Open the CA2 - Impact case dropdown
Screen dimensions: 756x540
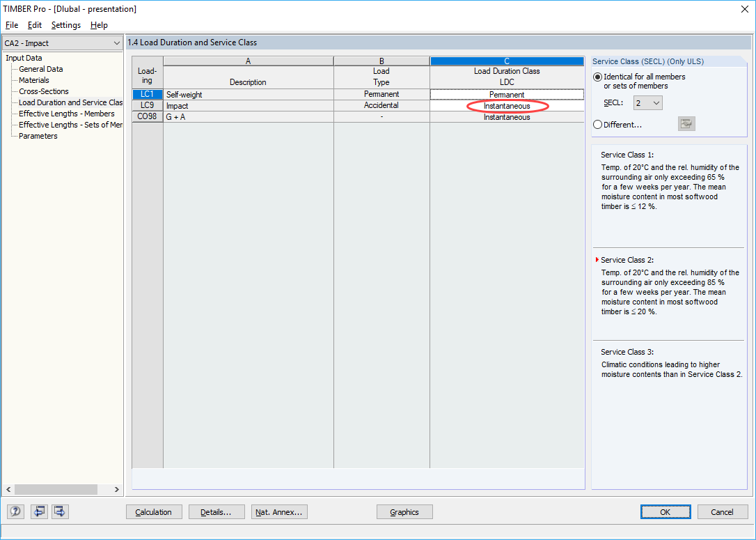pos(118,43)
